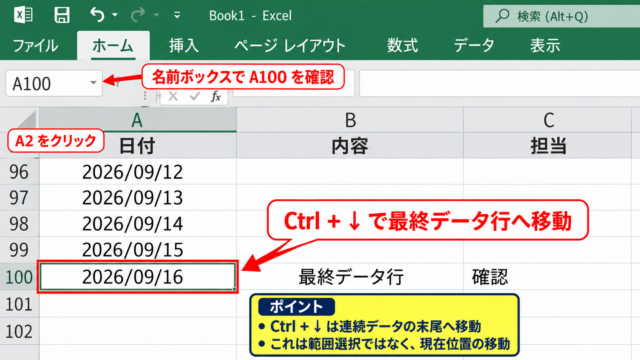
Task: Open the ファイル tab
Action: tap(36, 45)
